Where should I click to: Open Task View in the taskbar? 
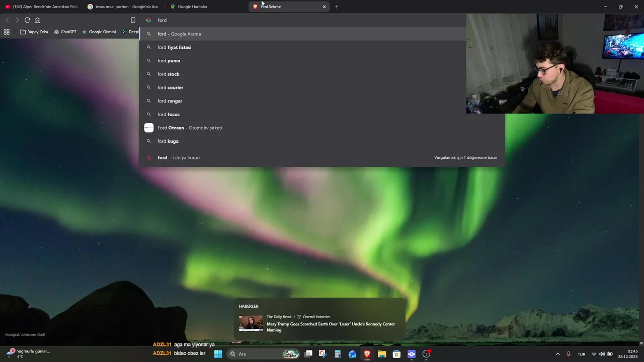point(308,354)
